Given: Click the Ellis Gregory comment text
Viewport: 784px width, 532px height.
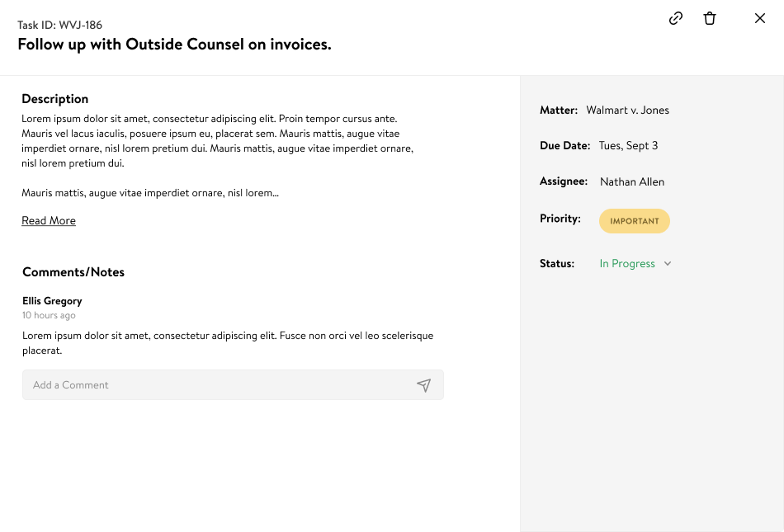Looking at the screenshot, I should [x=227, y=343].
